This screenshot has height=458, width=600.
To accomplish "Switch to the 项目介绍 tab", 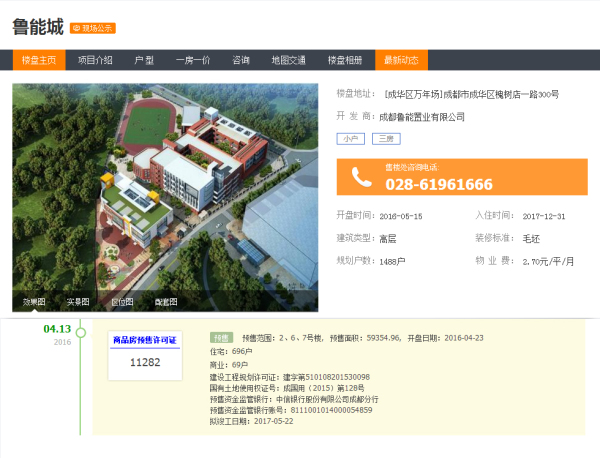I will (x=95, y=60).
